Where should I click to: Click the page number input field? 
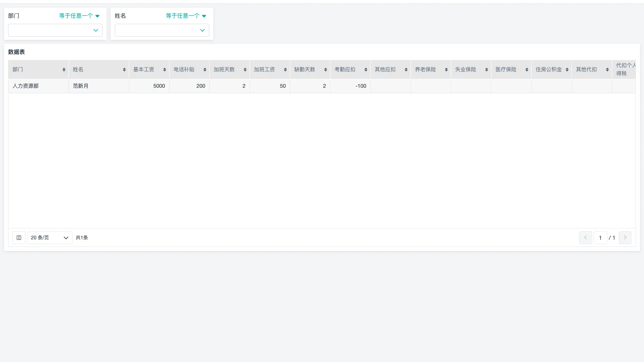[x=600, y=238]
